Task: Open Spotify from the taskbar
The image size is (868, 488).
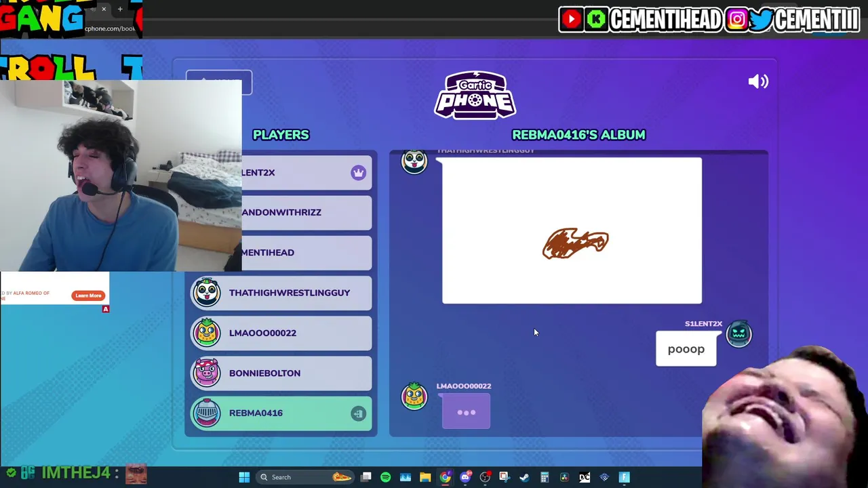Action: point(385,477)
